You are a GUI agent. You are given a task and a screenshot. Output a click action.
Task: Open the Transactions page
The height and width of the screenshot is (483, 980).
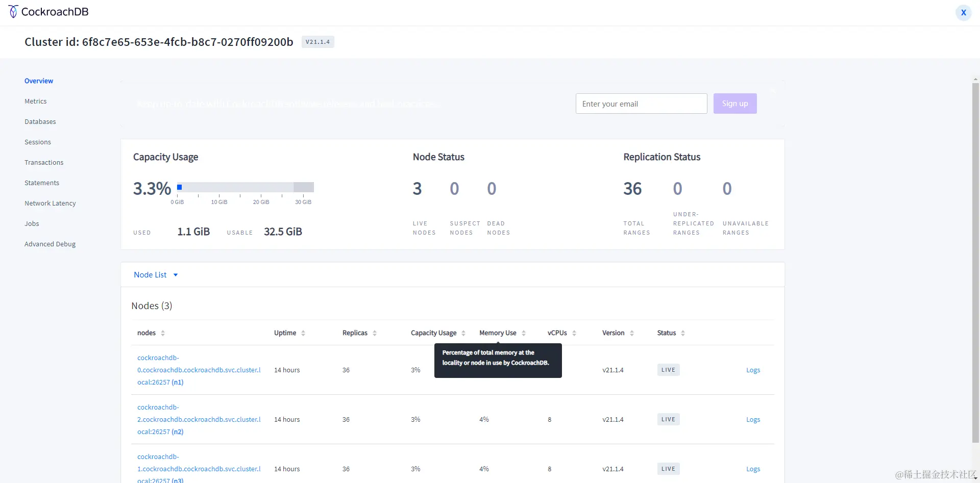44,163
